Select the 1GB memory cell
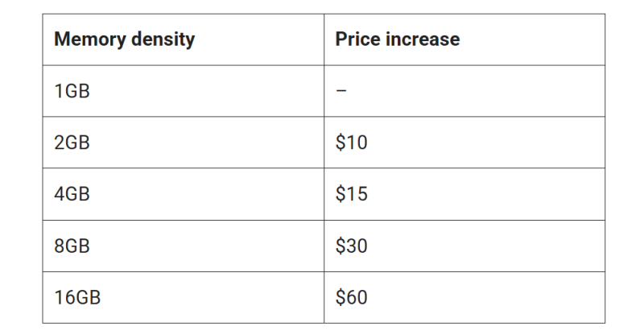This screenshot has height=335, width=644. pos(72,91)
